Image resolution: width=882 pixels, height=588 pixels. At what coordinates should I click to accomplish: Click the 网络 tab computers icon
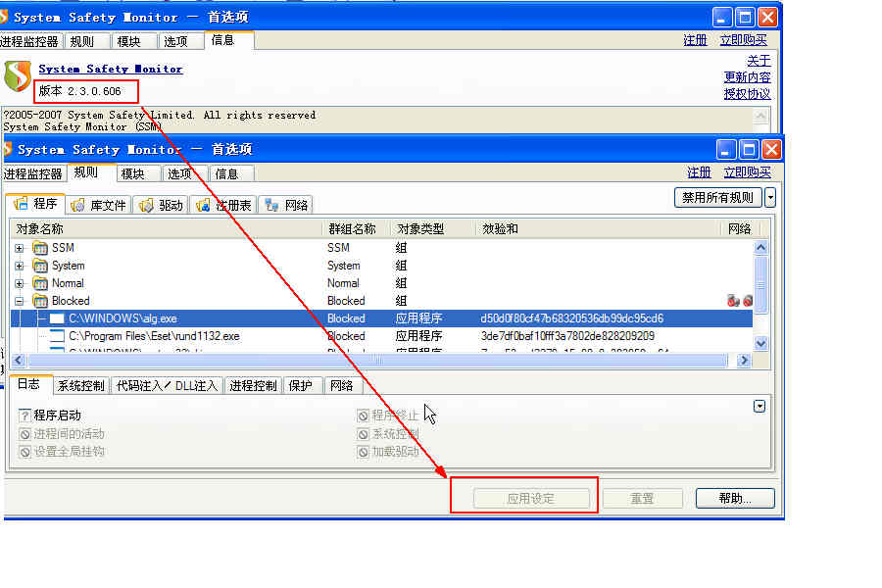[x=271, y=206]
